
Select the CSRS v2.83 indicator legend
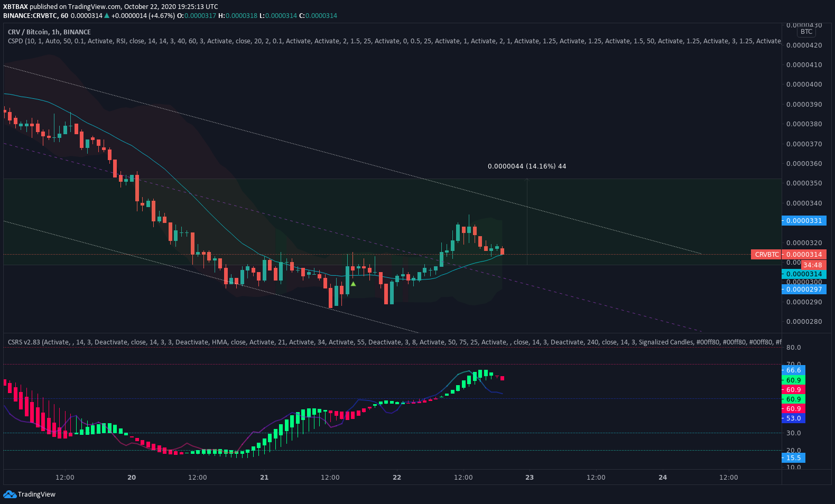394,342
